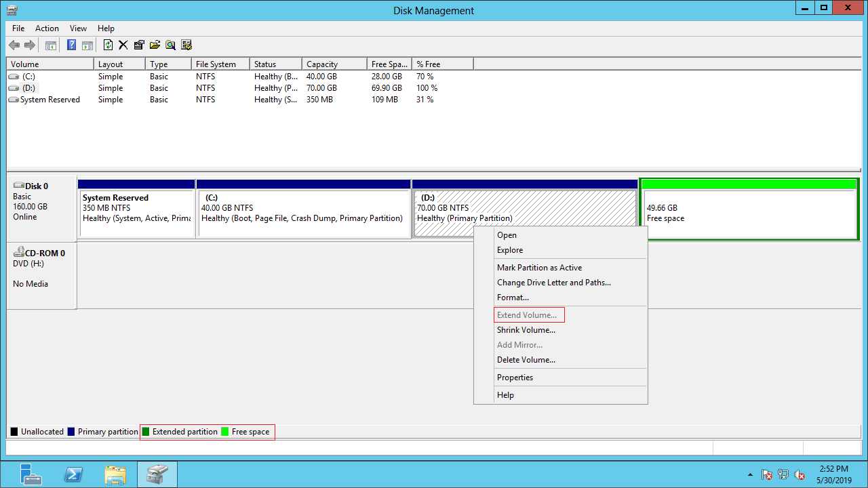Click the blue Help question mark icon

(x=71, y=45)
